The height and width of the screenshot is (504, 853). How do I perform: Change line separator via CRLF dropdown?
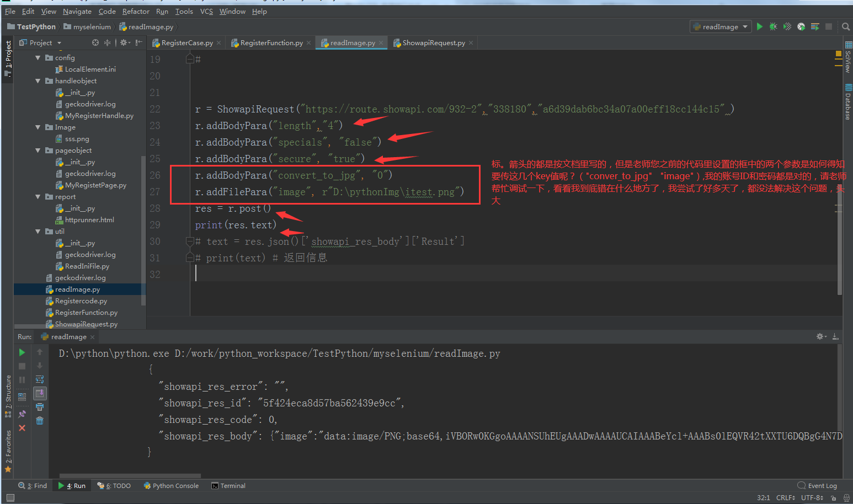786,498
